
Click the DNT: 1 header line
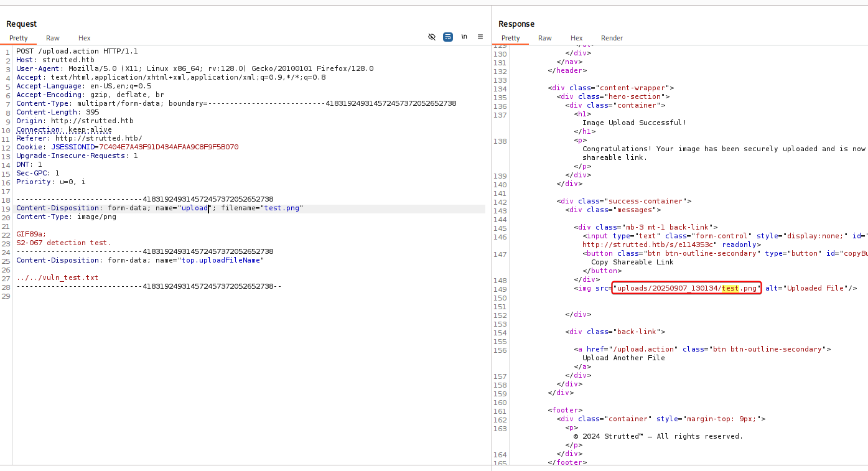pos(29,164)
